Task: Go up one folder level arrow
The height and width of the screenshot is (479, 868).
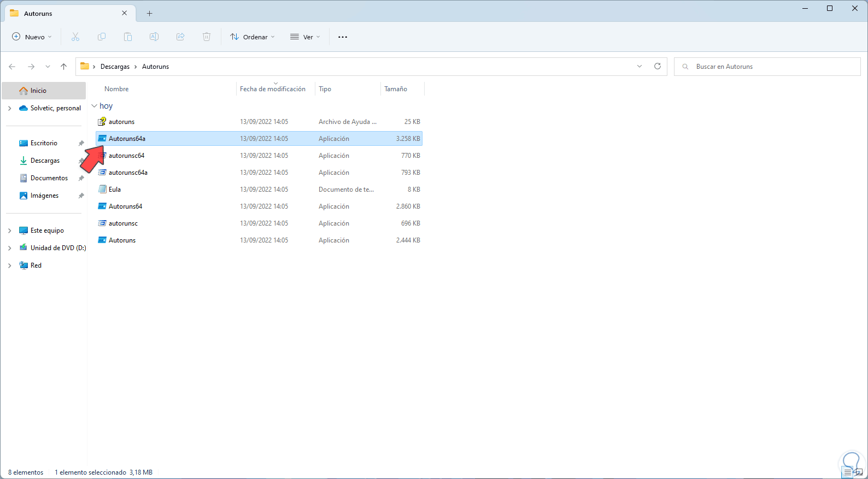Action: pos(64,67)
